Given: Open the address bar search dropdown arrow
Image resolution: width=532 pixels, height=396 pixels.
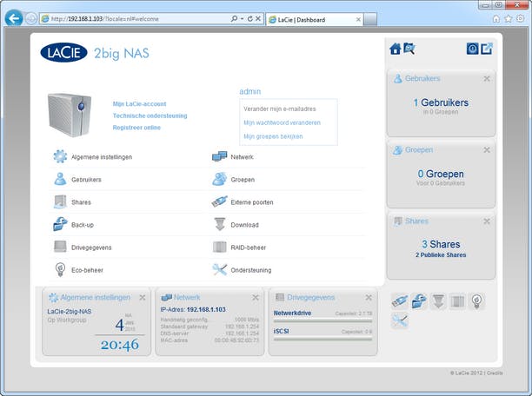Looking at the screenshot, I should pyautogui.click(x=243, y=18).
